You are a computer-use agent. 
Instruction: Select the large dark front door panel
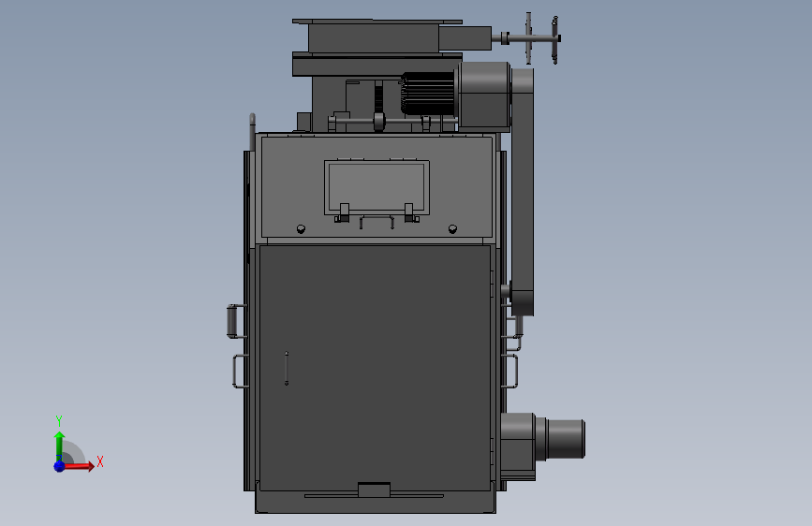click(375, 368)
